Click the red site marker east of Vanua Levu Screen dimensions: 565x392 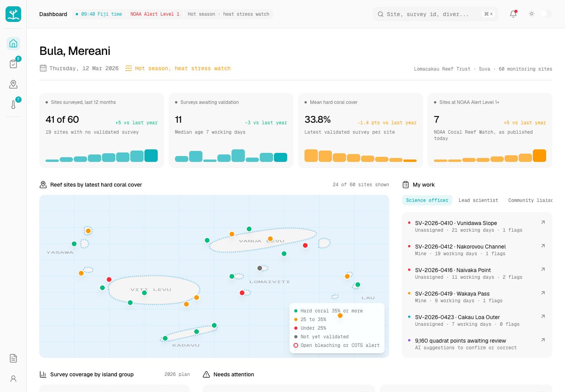pyautogui.click(x=305, y=245)
